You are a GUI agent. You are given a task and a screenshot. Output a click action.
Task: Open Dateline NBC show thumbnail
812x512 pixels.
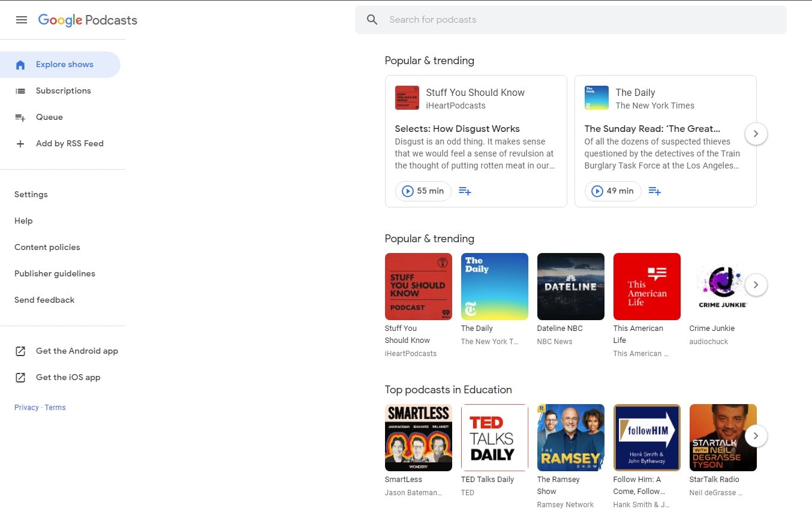(571, 287)
